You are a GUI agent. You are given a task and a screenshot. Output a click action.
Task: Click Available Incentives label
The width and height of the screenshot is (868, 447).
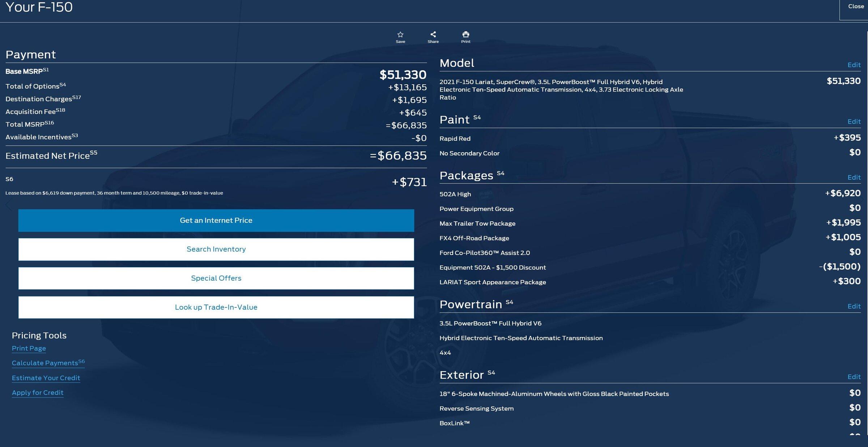tap(42, 137)
